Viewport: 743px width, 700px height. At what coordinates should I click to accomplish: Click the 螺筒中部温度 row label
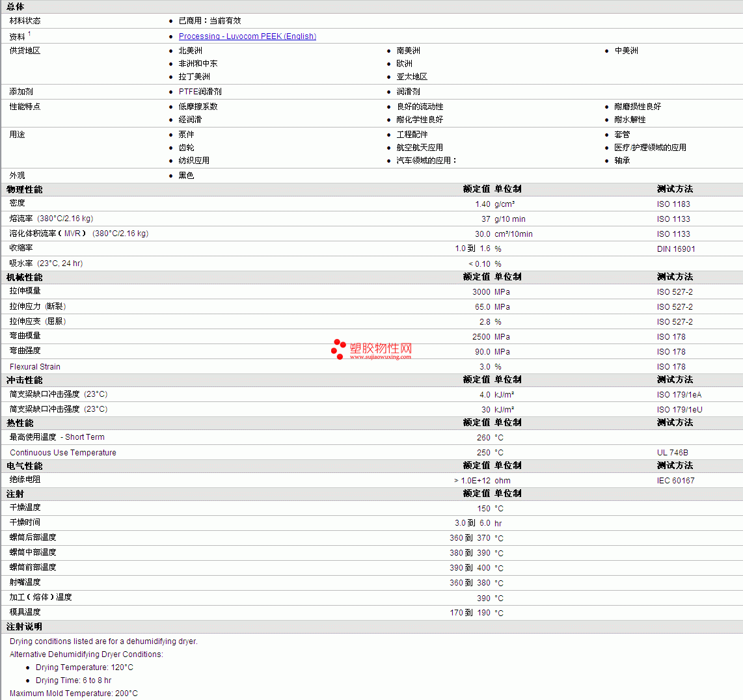coord(33,552)
